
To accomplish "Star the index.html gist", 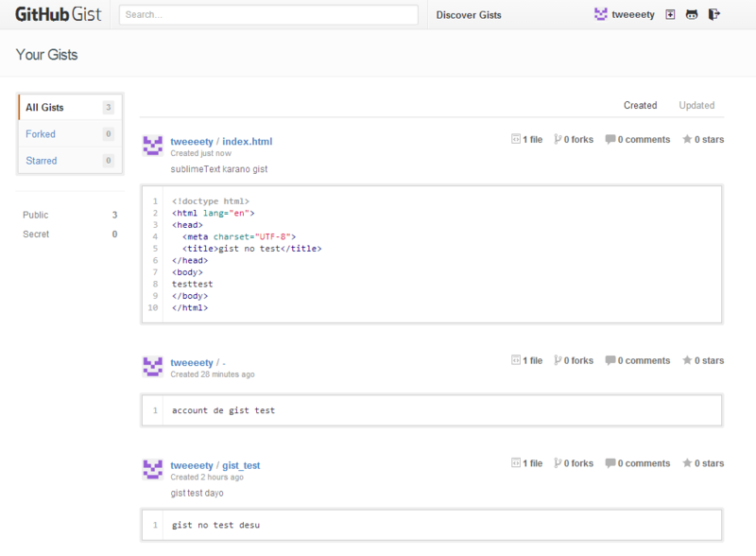I will click(687, 139).
